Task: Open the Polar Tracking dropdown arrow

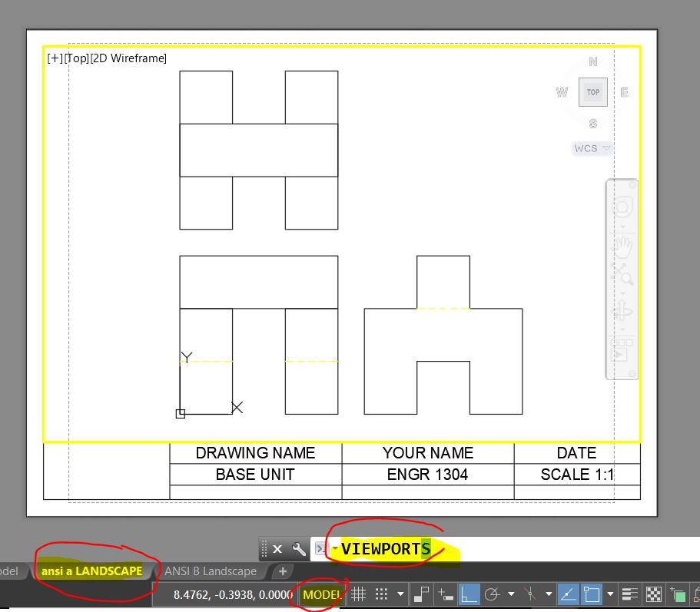Action: (x=511, y=593)
